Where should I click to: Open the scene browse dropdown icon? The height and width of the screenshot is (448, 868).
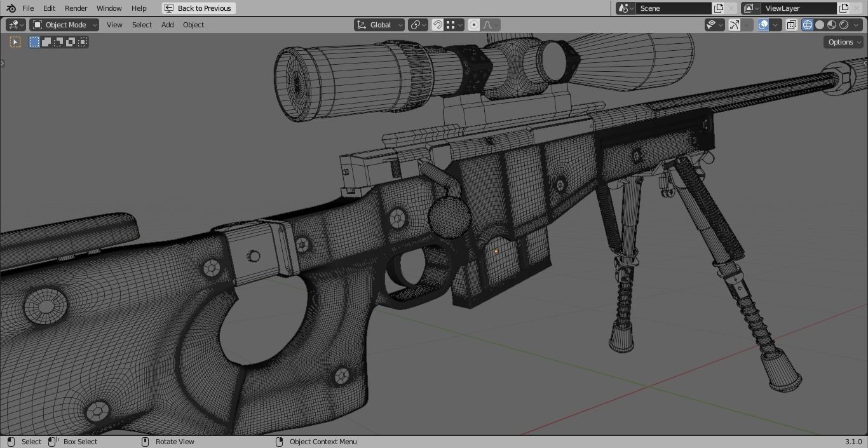[x=626, y=8]
